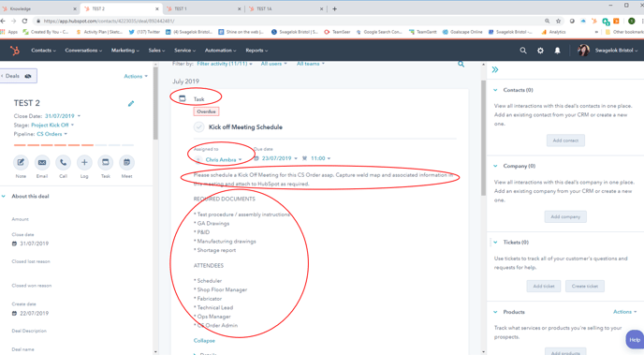
Task: Open the deal Actions dropdown
Action: [x=136, y=77]
